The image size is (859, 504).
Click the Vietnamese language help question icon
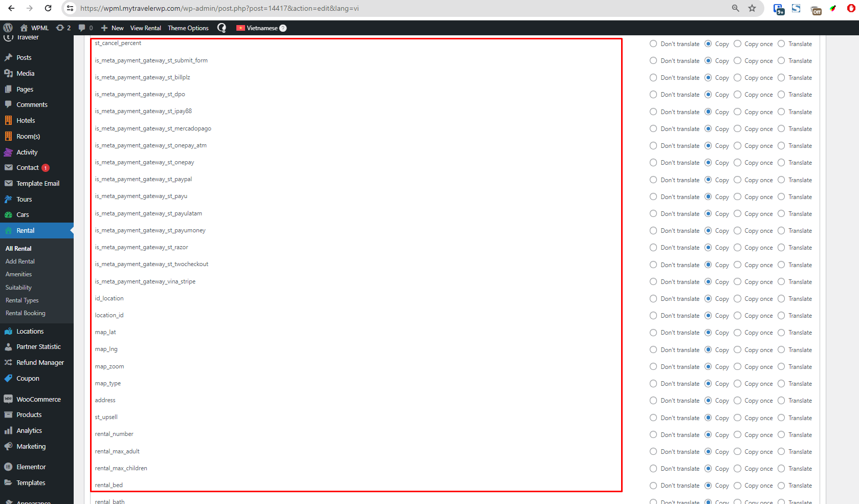point(283,28)
